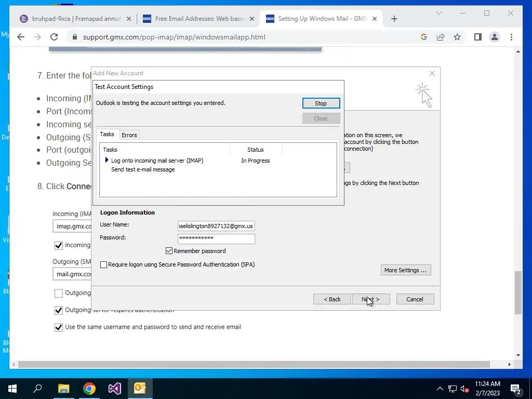Click the Password field
This screenshot has height=399, width=532.
pos(216,238)
